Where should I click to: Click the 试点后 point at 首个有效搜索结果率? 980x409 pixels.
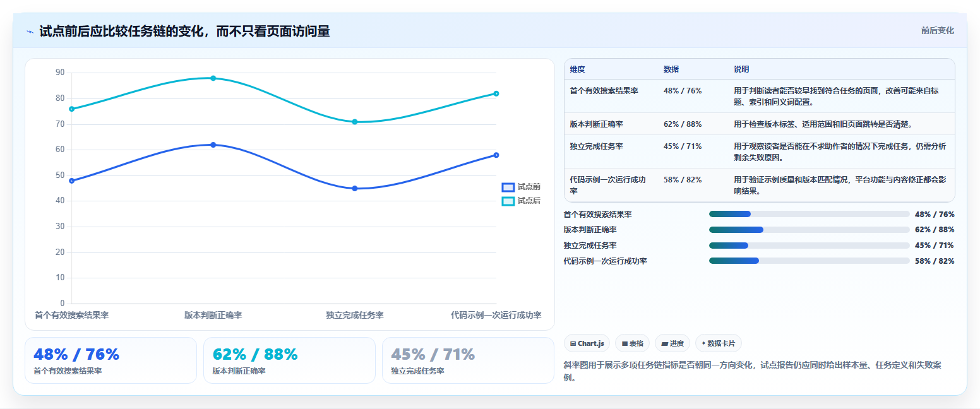coord(71,109)
